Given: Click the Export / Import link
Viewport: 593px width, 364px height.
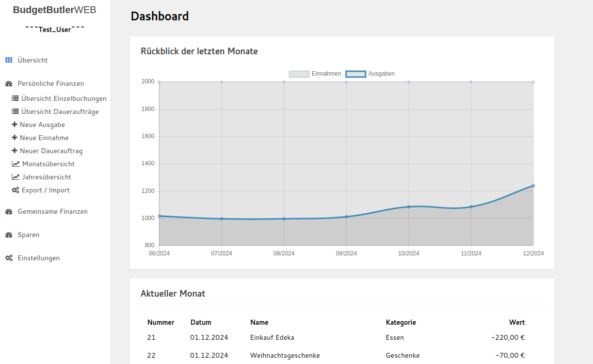Looking at the screenshot, I should (46, 190).
